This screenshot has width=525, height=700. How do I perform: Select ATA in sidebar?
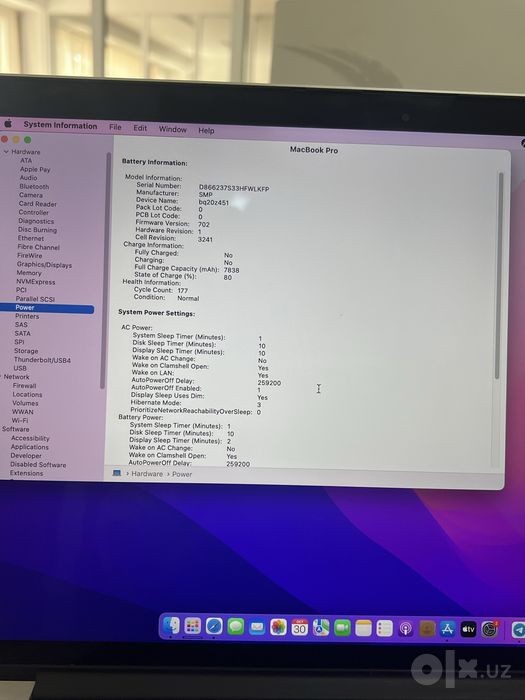(26, 160)
